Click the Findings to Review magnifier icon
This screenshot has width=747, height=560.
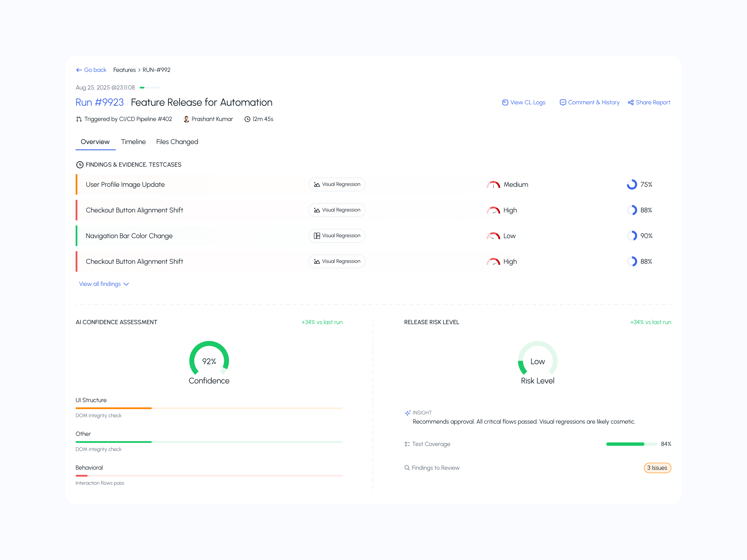pyautogui.click(x=407, y=468)
